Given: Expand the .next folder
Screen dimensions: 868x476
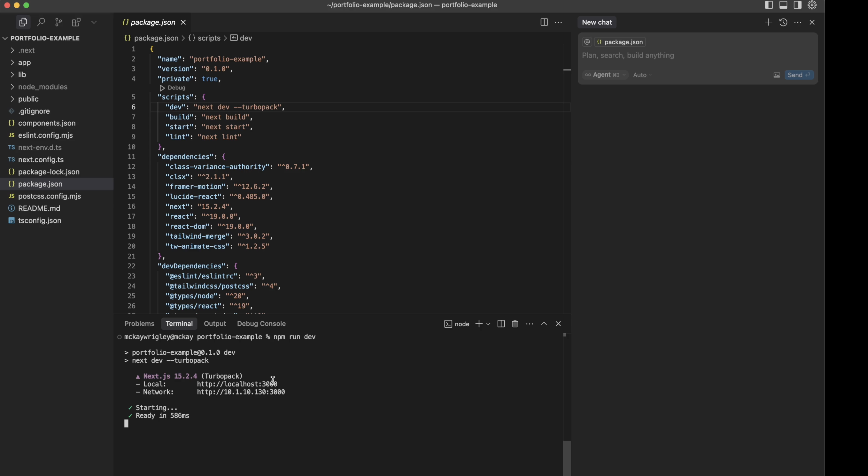Looking at the screenshot, I should coord(57,50).
